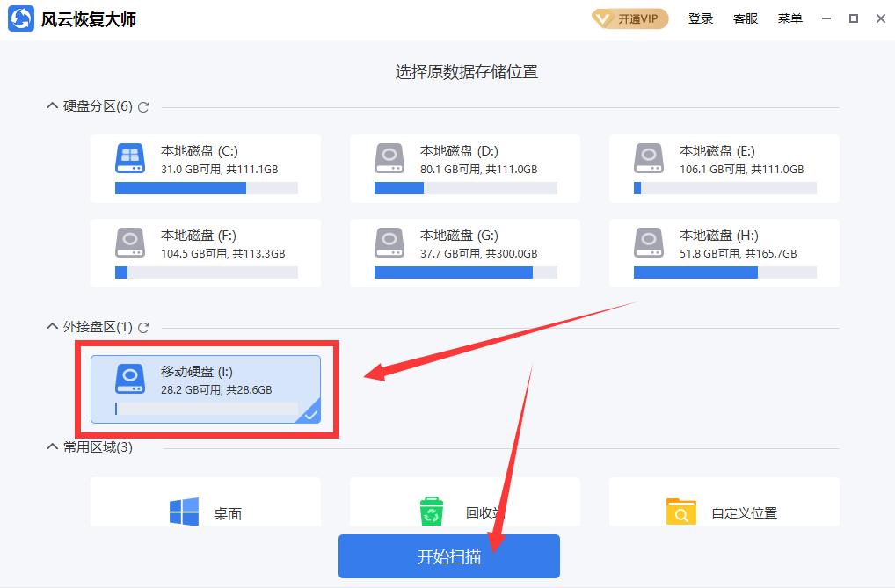895x588 pixels.
Task: Click the 本地磁盘 (C:) disk icon
Action: pyautogui.click(x=129, y=158)
